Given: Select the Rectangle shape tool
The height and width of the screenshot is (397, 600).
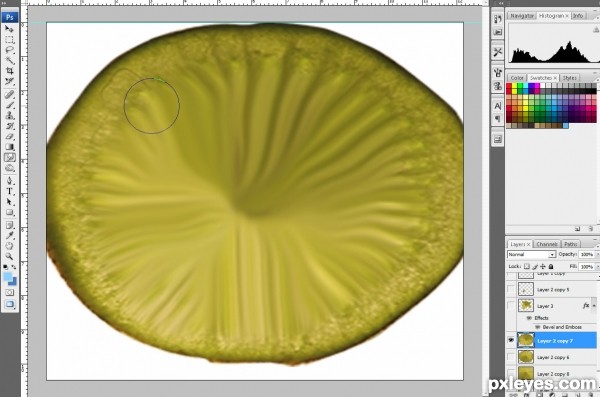Looking at the screenshot, I should tap(10, 212).
